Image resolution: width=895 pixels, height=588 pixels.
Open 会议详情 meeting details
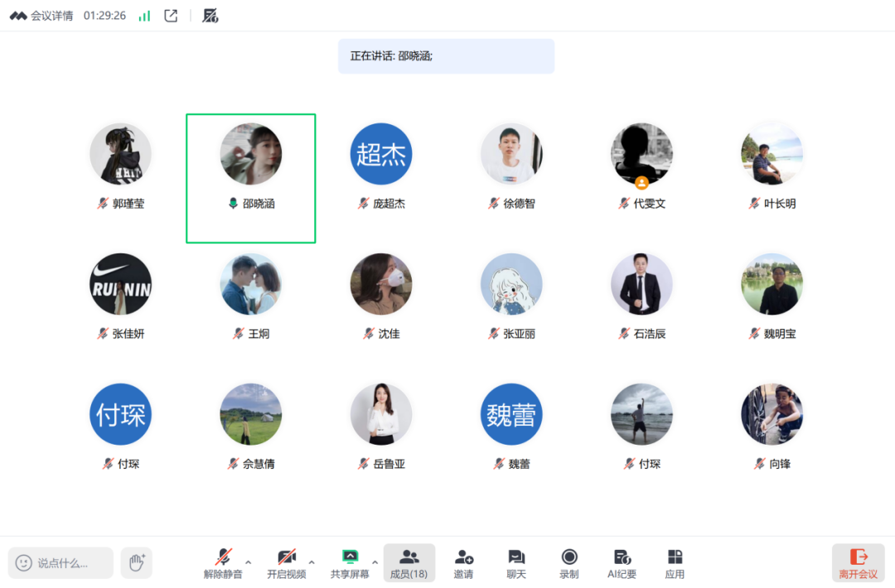(43, 16)
